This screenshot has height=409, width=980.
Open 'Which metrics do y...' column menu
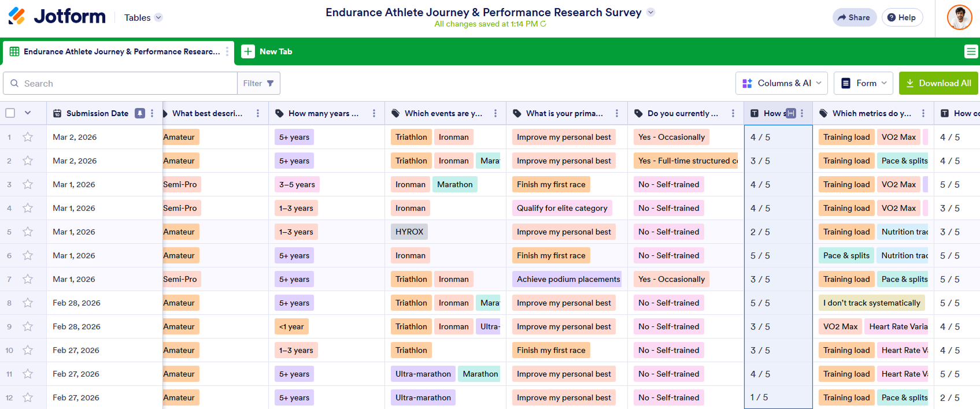(x=923, y=113)
